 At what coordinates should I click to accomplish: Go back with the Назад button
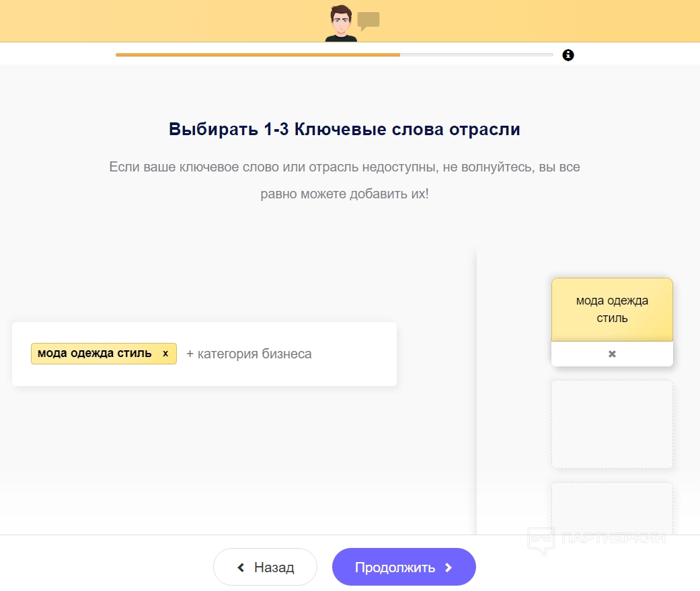pyautogui.click(x=265, y=567)
